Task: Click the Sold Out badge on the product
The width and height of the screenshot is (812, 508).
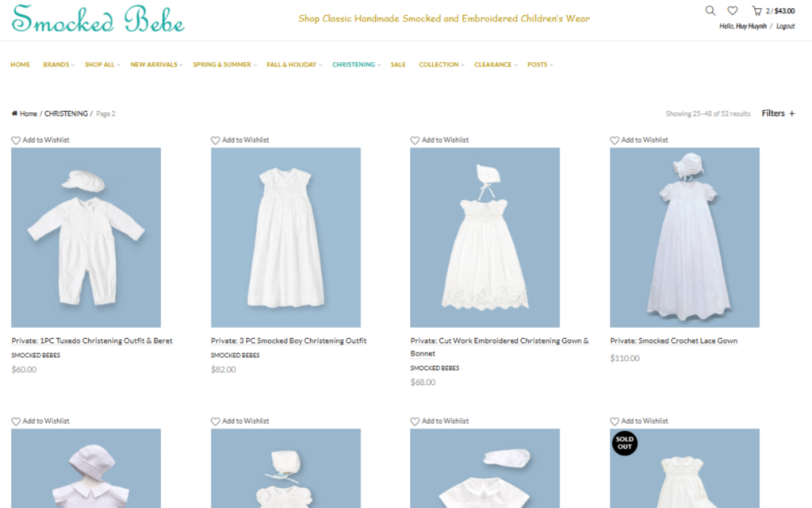Action: coord(625,443)
